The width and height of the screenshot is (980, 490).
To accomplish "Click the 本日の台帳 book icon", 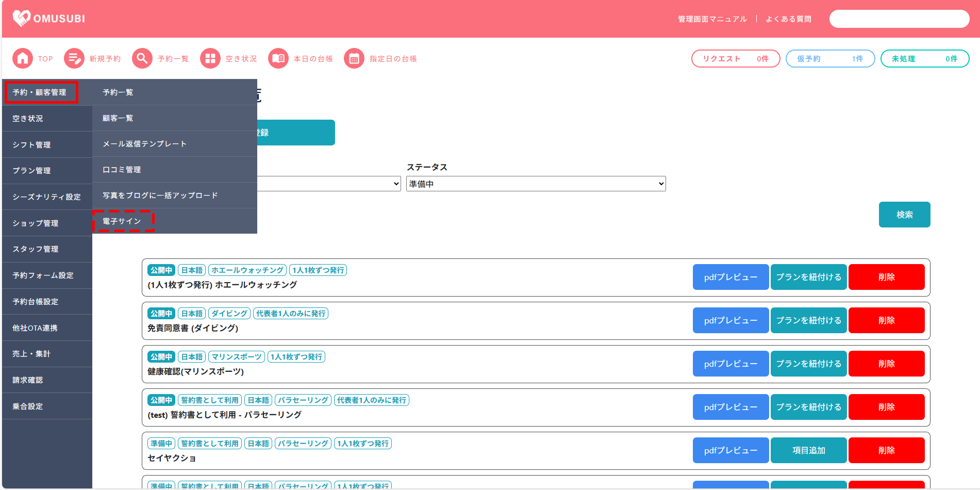I will pos(278,59).
